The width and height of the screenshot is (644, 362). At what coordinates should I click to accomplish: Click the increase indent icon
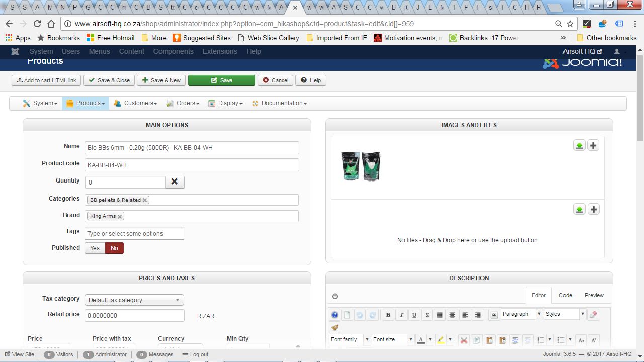[515, 340]
